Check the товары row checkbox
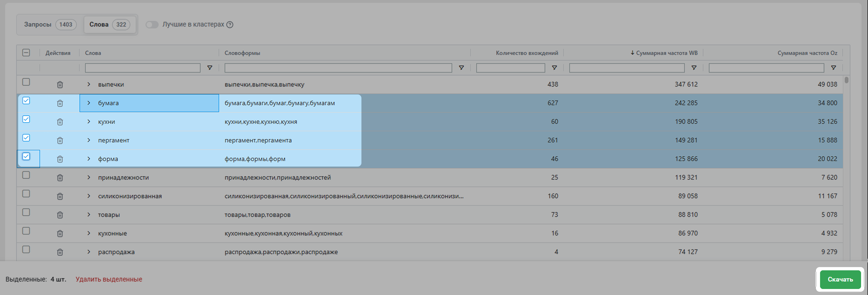Screen dimensions: 868x295 (26, 212)
